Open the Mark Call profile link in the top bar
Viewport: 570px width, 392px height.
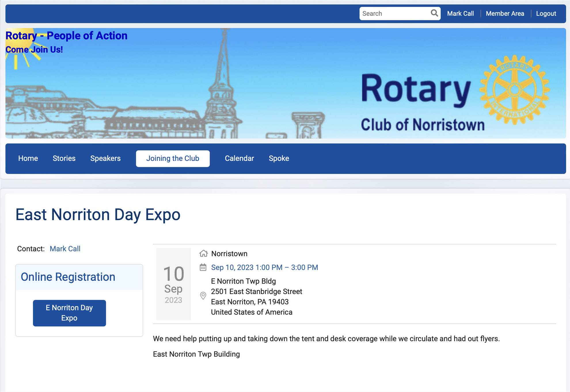pos(460,14)
